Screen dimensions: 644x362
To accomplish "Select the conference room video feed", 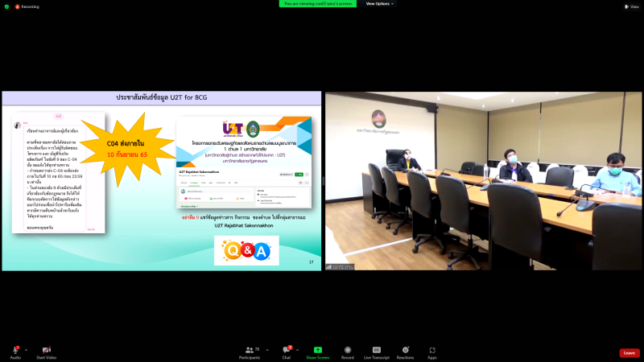I will point(483,181).
